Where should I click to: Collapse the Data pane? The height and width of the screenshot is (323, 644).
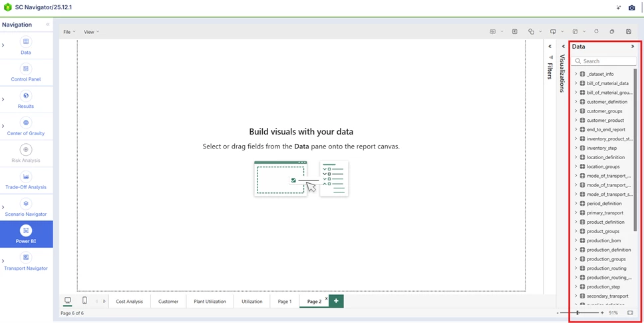(x=633, y=47)
